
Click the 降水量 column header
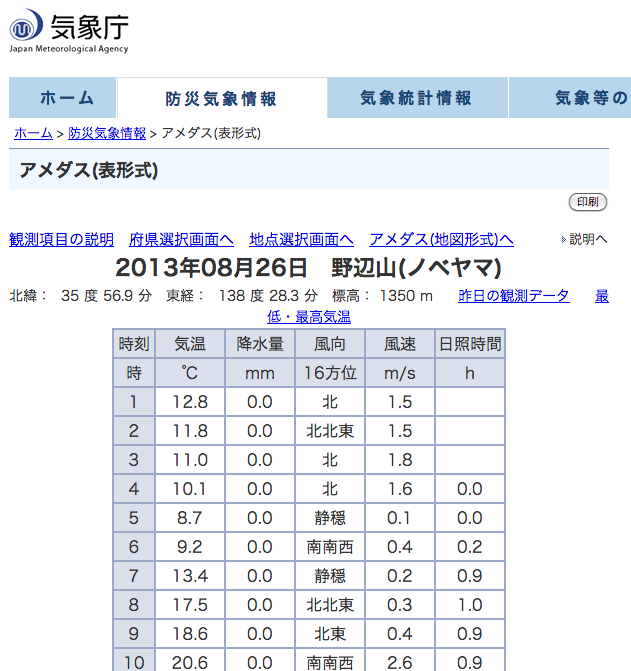pyautogui.click(x=260, y=344)
